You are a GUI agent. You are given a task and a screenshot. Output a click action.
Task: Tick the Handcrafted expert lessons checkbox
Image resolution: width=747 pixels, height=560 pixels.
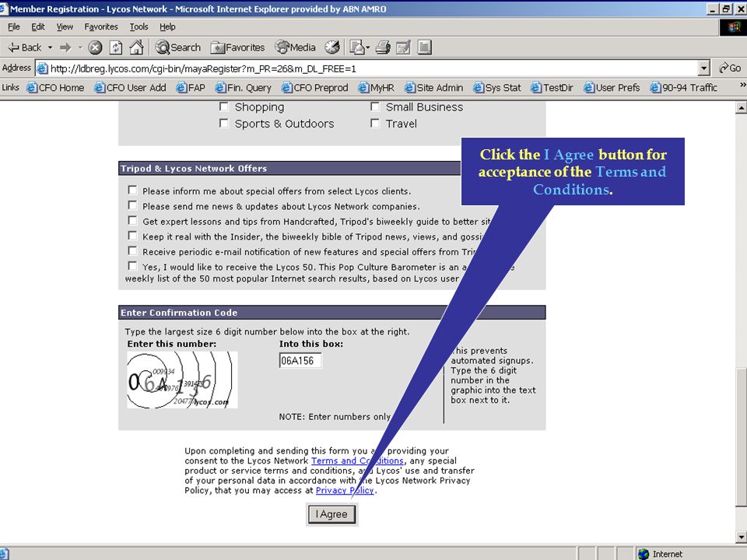pos(132,221)
